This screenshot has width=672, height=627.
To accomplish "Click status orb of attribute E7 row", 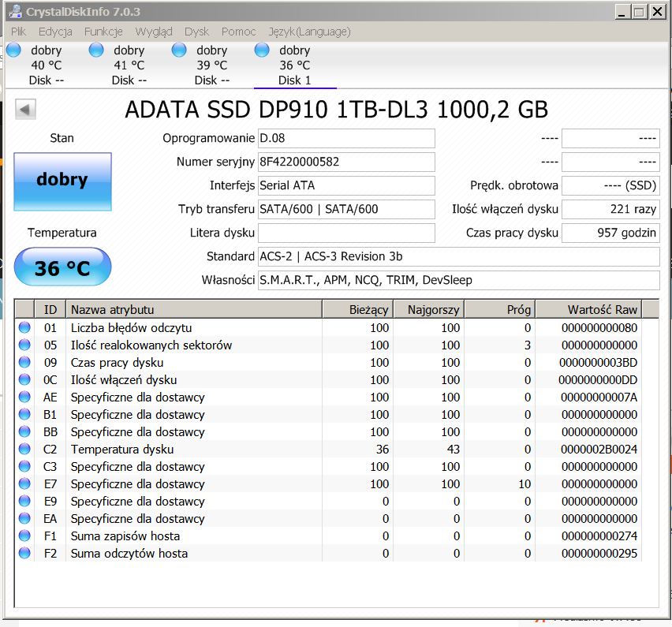I will tap(24, 484).
